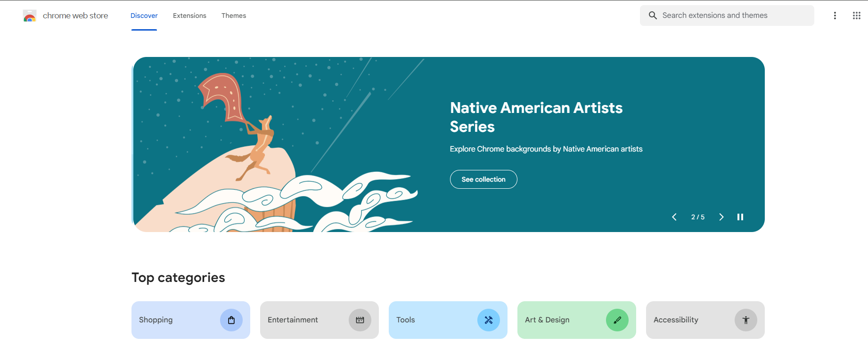Image resolution: width=868 pixels, height=353 pixels.
Task: Click the Art & Design paintbrush icon
Action: [x=617, y=320]
